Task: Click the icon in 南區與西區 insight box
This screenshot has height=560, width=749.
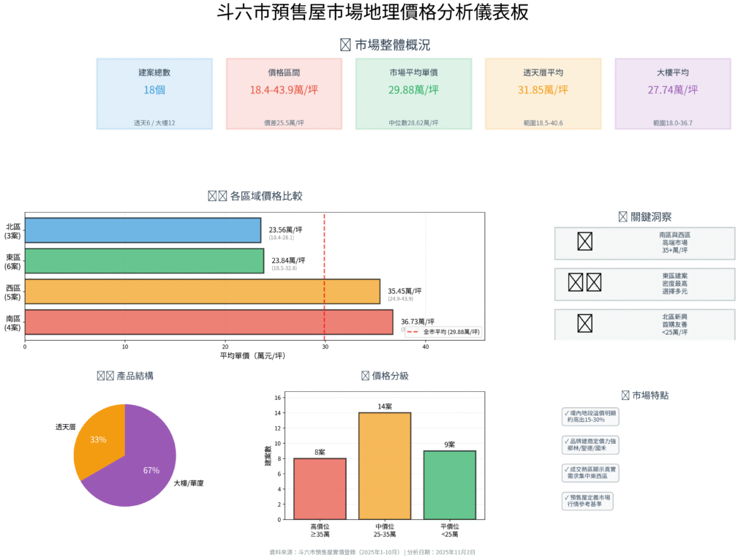Action: 584,242
